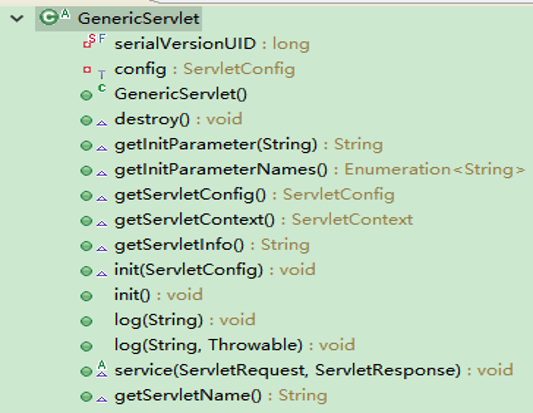Select getServletConfig() : ServletConfig method

click(254, 195)
